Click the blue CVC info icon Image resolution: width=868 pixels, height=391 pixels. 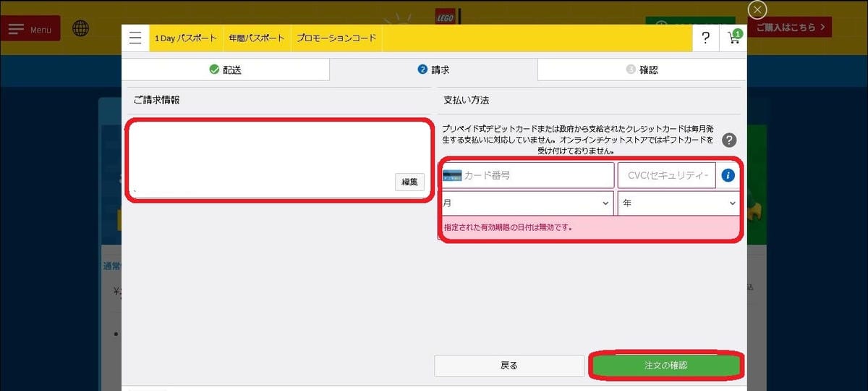coord(728,175)
